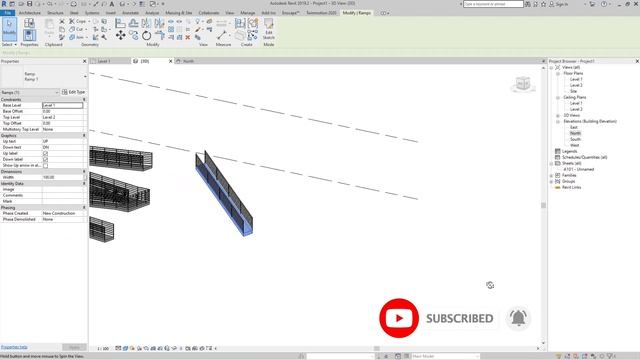Select the Modify tool in the ribbon

9,28
